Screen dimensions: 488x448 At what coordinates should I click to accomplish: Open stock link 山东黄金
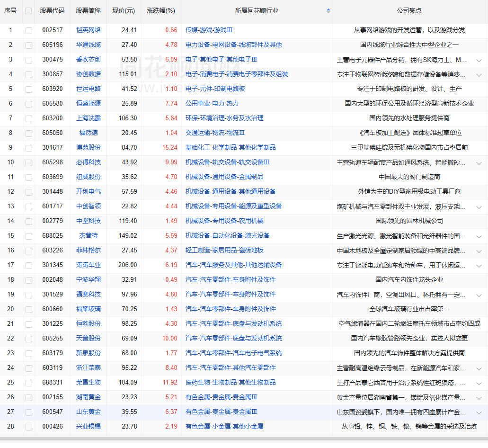point(89,412)
